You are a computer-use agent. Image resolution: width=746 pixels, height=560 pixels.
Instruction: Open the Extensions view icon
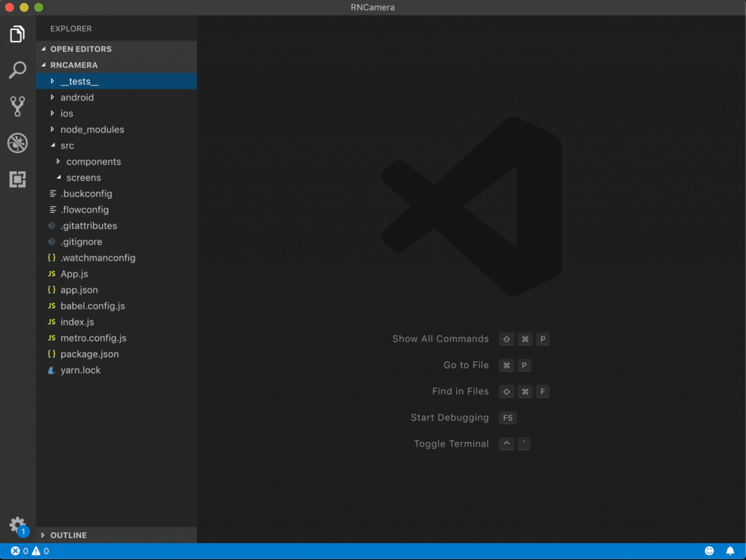coord(17,179)
